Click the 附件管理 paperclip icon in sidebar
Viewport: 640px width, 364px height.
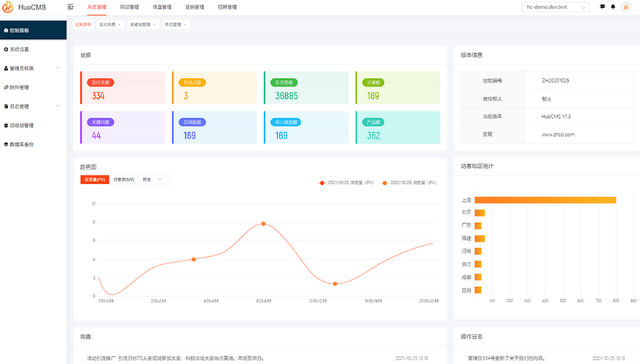click(6, 87)
